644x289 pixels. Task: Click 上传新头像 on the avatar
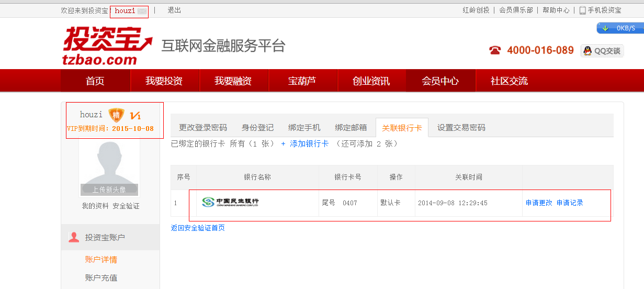pyautogui.click(x=109, y=190)
